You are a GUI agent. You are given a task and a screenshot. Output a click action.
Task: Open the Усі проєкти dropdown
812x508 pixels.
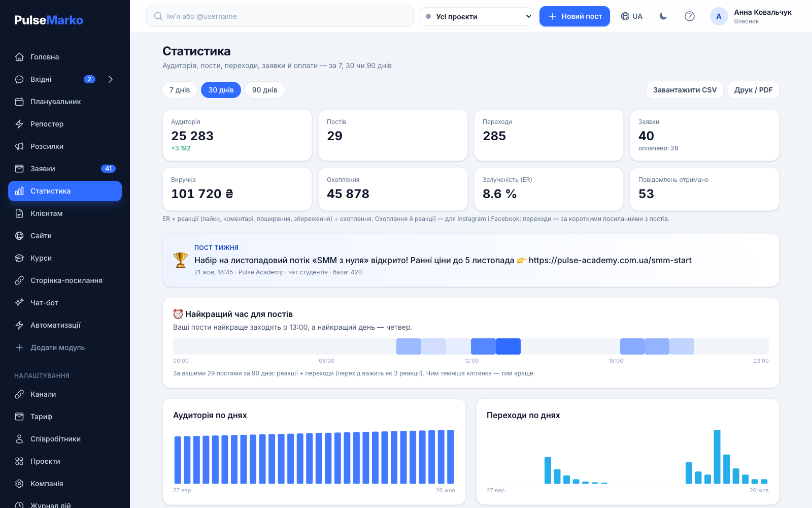(477, 16)
